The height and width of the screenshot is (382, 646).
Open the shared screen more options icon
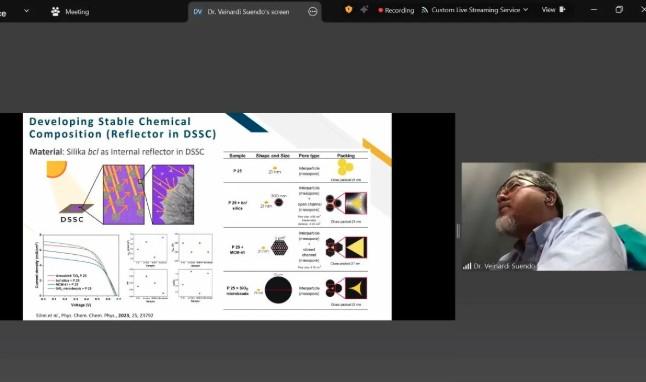click(x=313, y=12)
